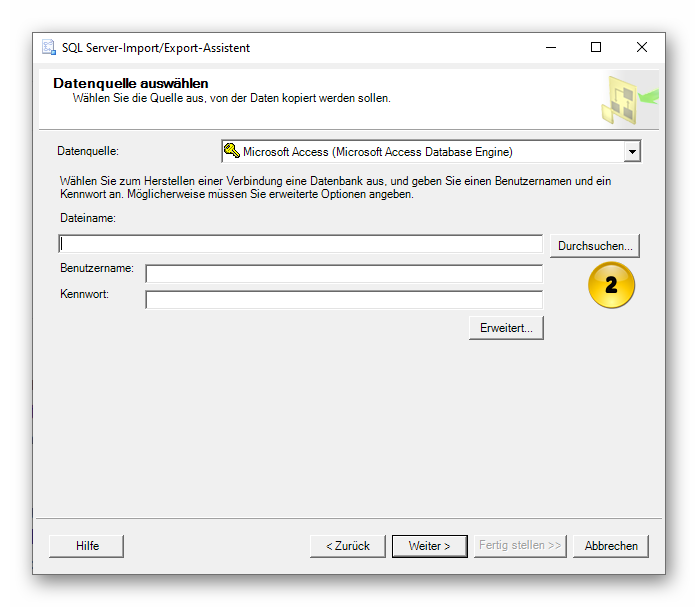This screenshot has width=698, height=607.
Task: Click the Fertig stellen button
Action: (519, 546)
